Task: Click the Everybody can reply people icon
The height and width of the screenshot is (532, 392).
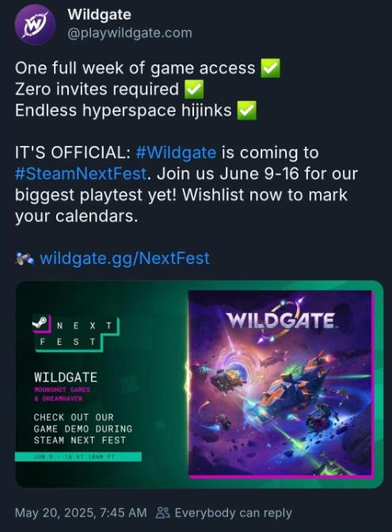Action: 162,513
